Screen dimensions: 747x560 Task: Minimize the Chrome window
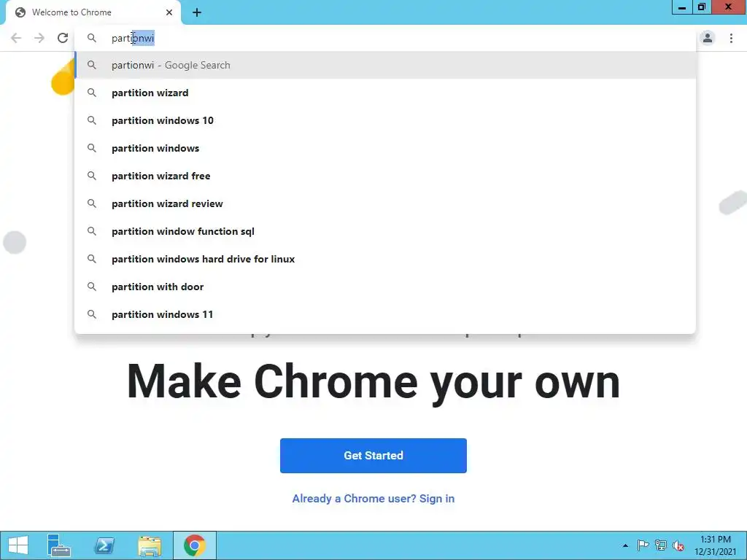[x=682, y=7]
